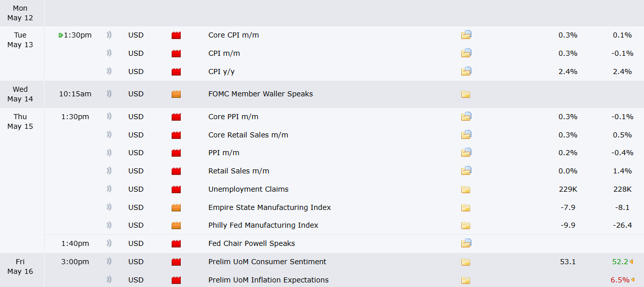
Task: Click orange impact icon for FOMC Member Waller Speaks
Action: click(176, 94)
